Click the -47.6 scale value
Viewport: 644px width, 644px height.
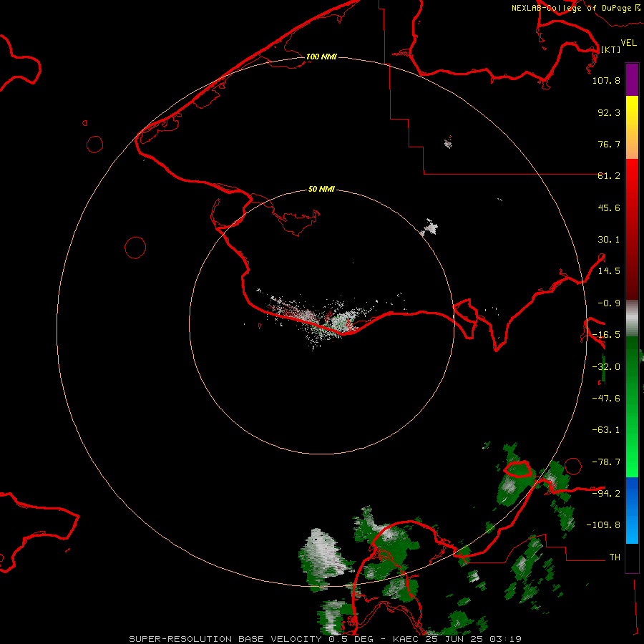pos(606,399)
